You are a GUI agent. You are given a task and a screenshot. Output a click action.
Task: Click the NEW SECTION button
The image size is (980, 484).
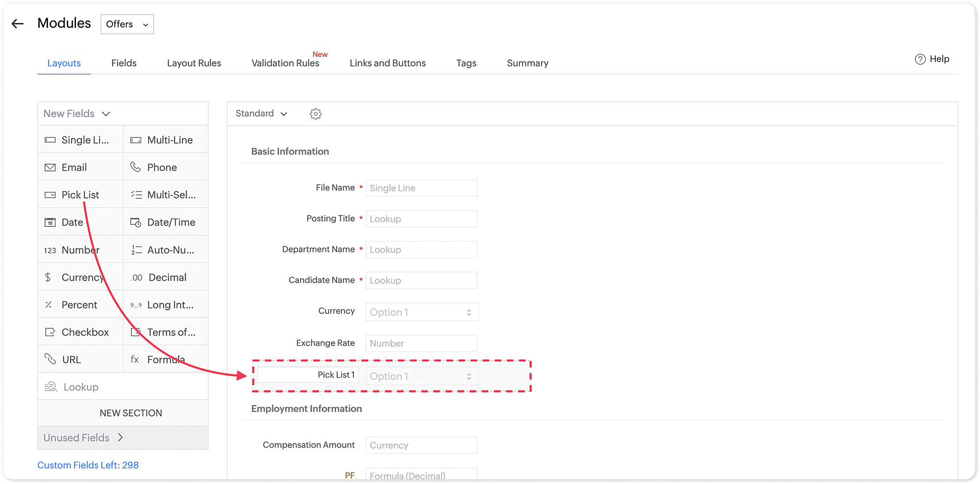pos(130,413)
